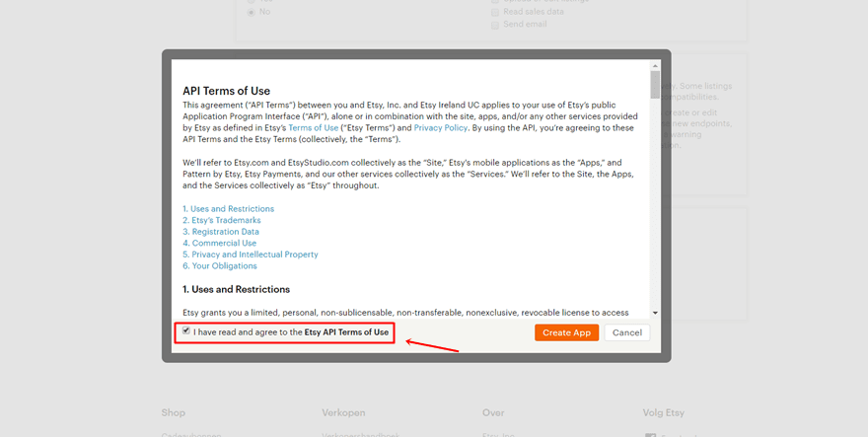Click the 'Verkopen' footer heading
868x437 pixels.
click(x=343, y=413)
